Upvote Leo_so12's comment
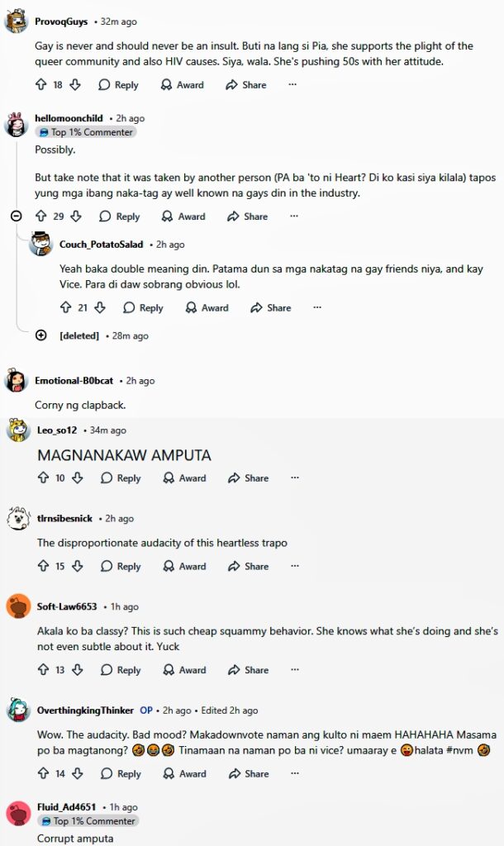The height and width of the screenshot is (846, 504). tap(43, 478)
